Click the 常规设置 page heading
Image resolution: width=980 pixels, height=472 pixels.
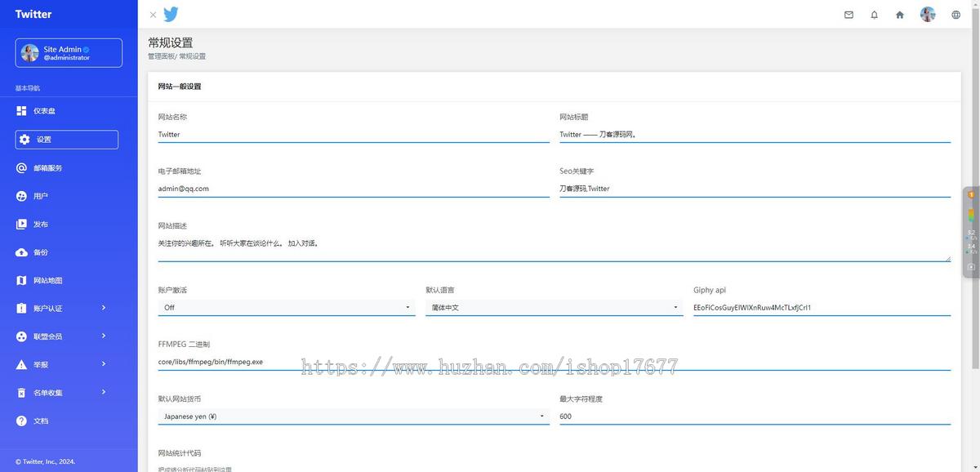(x=171, y=42)
